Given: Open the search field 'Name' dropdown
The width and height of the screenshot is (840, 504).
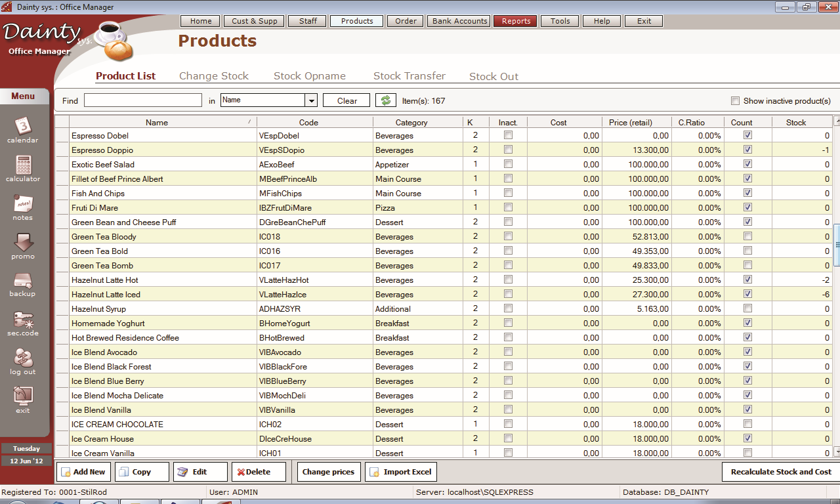Looking at the screenshot, I should pyautogui.click(x=311, y=100).
